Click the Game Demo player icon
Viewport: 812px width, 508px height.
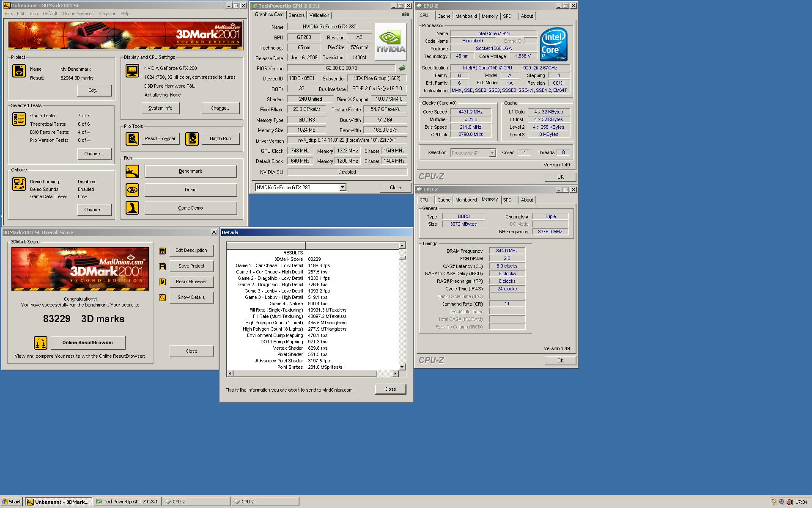coord(132,208)
